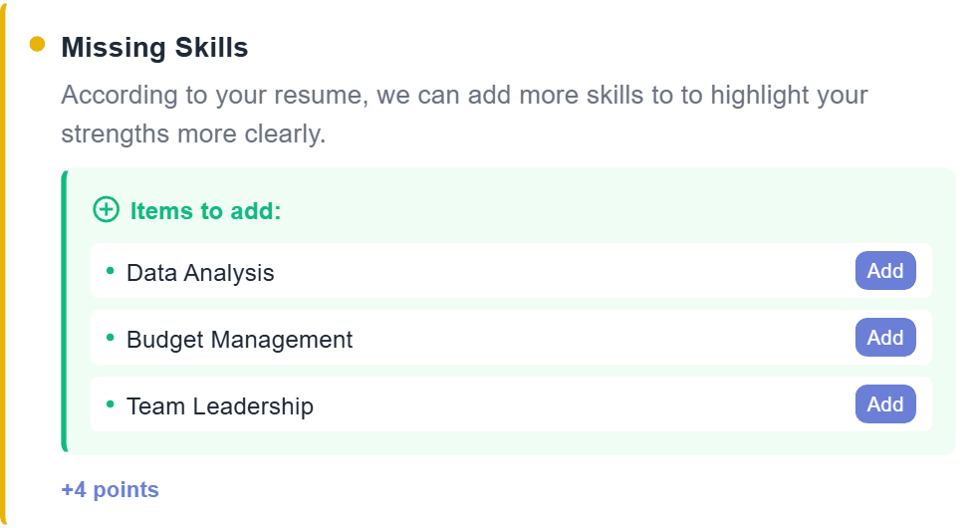Select the Data Analysis item text
Screen dimensions: 980x528
click(200, 272)
